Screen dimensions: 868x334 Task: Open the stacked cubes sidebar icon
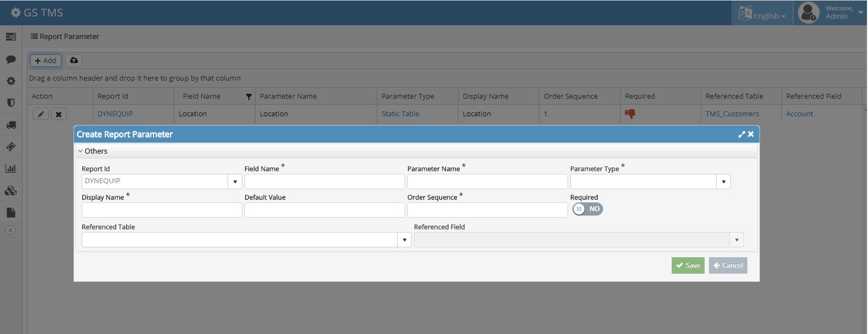pyautogui.click(x=10, y=191)
